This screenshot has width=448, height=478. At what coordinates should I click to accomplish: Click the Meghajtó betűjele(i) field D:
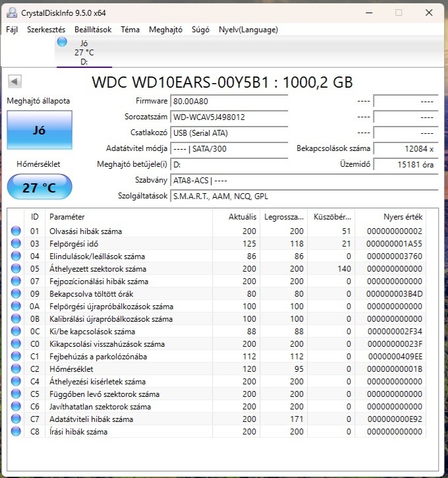(x=229, y=165)
